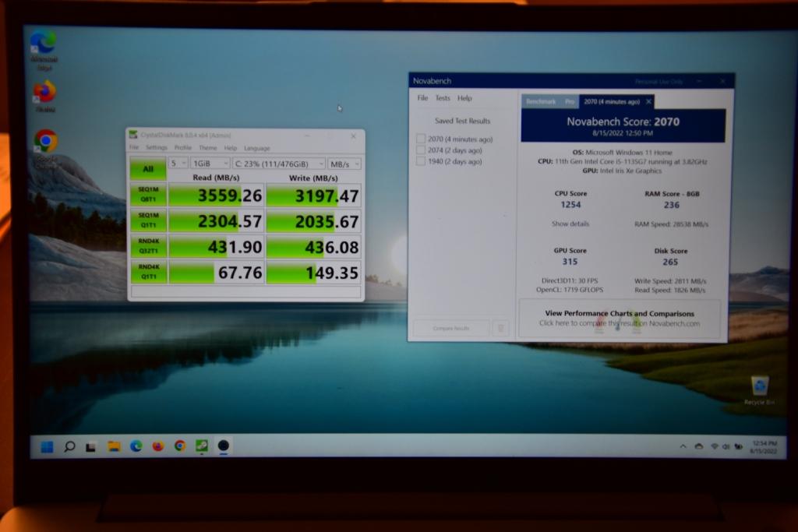The height and width of the screenshot is (532, 798).
Task: Open the Recycle Bin on desktop
Action: pyautogui.click(x=759, y=390)
